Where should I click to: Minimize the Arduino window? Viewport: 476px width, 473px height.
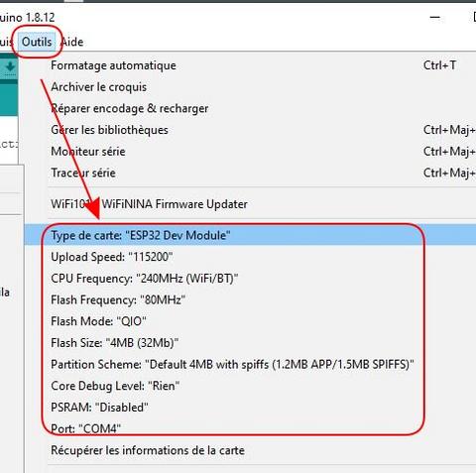click(434, 17)
